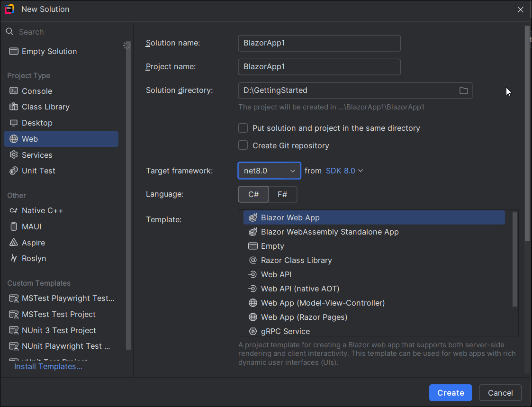Image resolution: width=532 pixels, height=407 pixels.
Task: Select the NUnit 3 Test Project custom template
Action: [59, 331]
